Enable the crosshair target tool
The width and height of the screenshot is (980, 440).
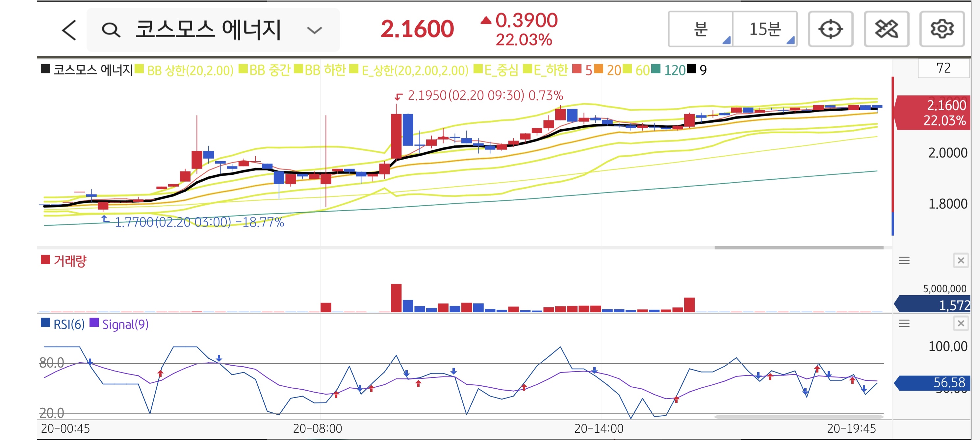(830, 29)
